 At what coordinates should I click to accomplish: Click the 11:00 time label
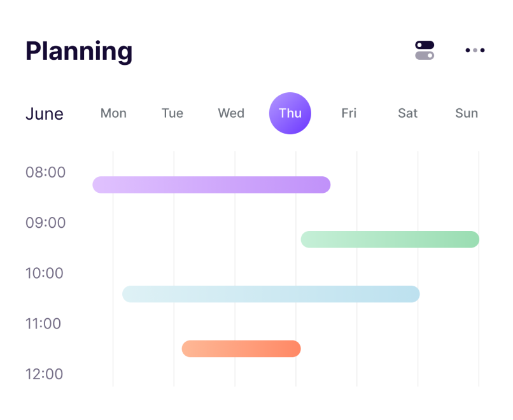[x=43, y=324]
